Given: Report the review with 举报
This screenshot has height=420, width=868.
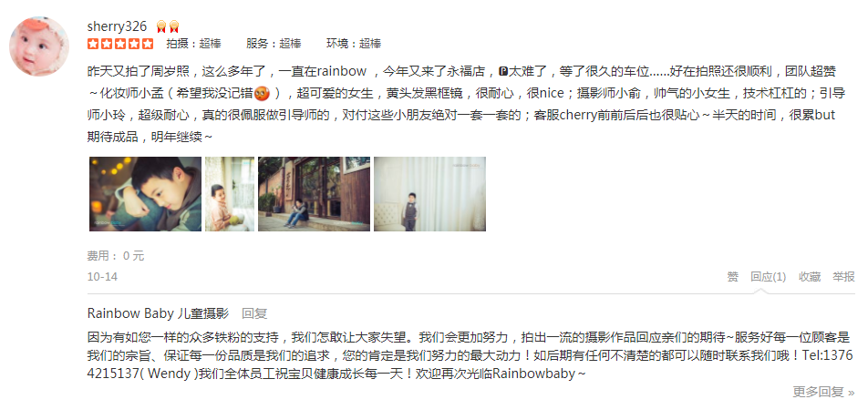Looking at the screenshot, I should pos(843,277).
